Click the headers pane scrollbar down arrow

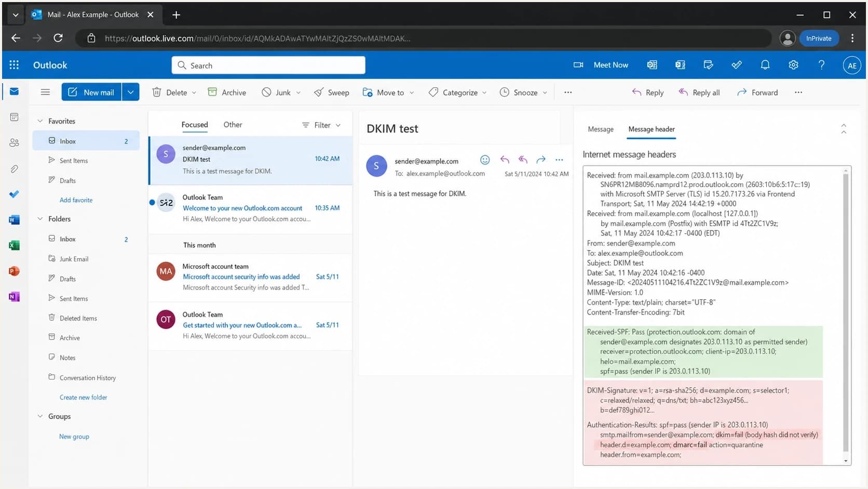click(846, 460)
